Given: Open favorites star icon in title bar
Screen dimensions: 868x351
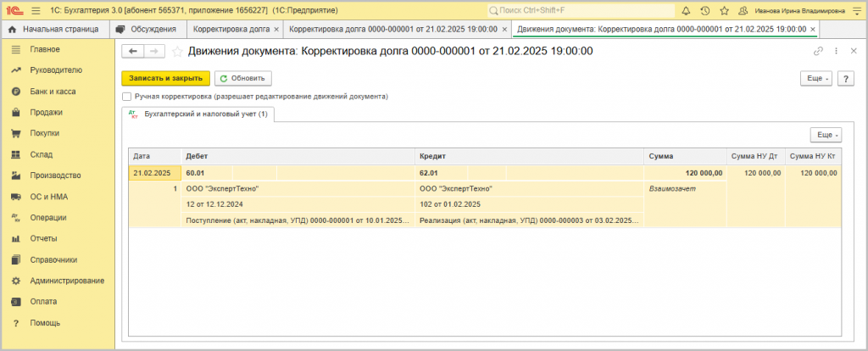Looking at the screenshot, I should 724,10.
